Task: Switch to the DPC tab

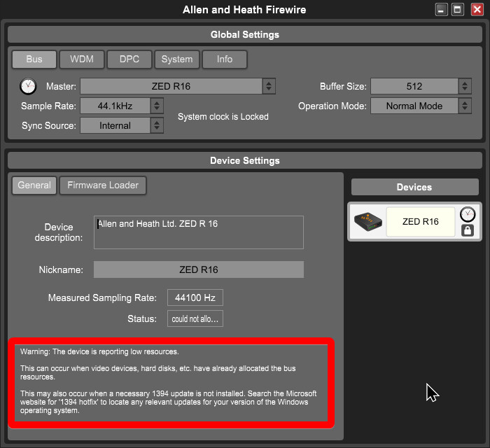Action: pyautogui.click(x=129, y=59)
